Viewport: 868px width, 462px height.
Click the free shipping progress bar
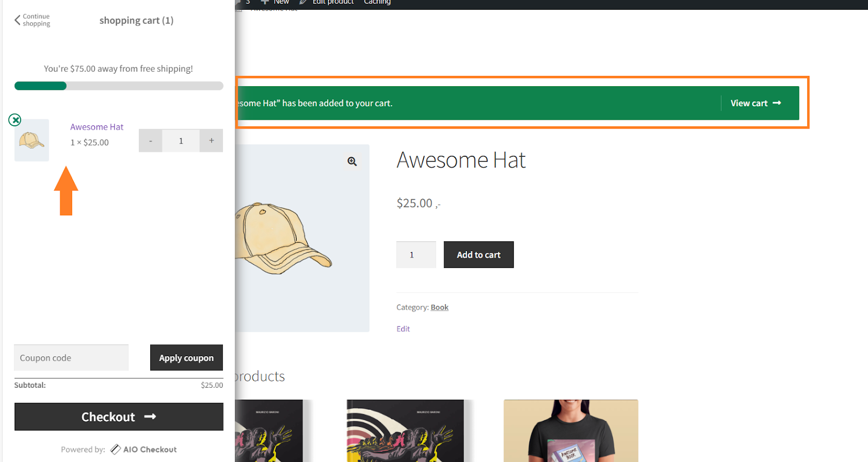pyautogui.click(x=119, y=86)
